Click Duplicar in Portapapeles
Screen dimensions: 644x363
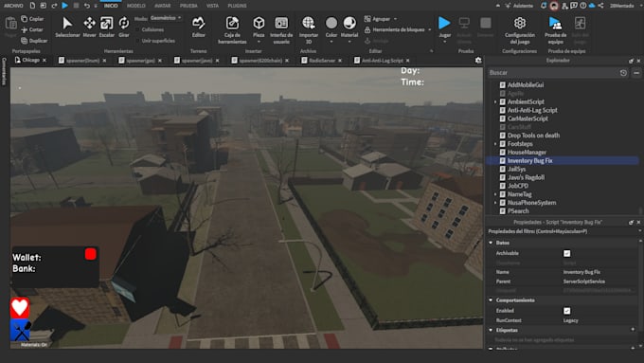coord(34,41)
